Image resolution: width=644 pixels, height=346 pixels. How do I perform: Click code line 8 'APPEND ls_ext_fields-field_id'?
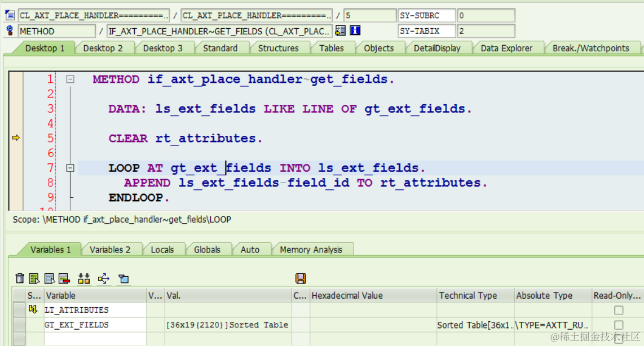306,183
